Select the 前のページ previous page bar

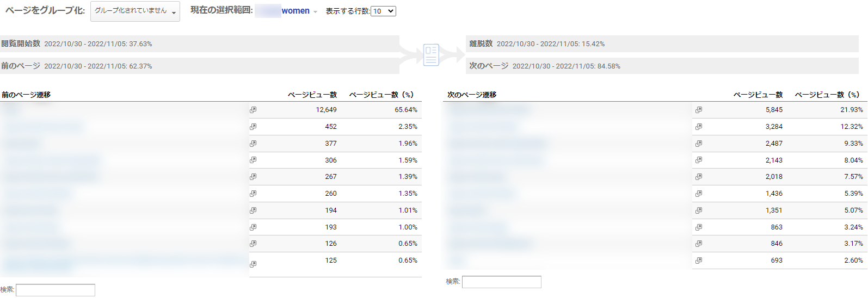[x=199, y=66]
